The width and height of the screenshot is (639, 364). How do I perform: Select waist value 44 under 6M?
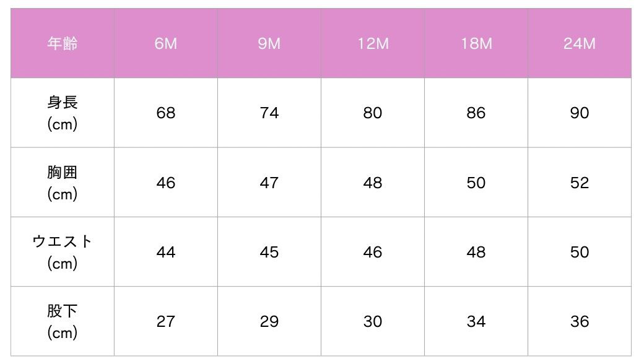(x=166, y=252)
